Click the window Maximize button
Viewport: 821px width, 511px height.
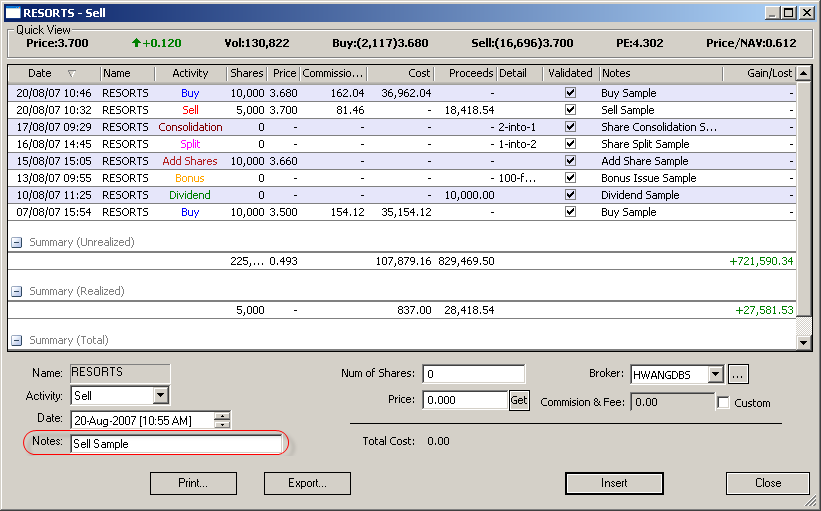tap(789, 13)
